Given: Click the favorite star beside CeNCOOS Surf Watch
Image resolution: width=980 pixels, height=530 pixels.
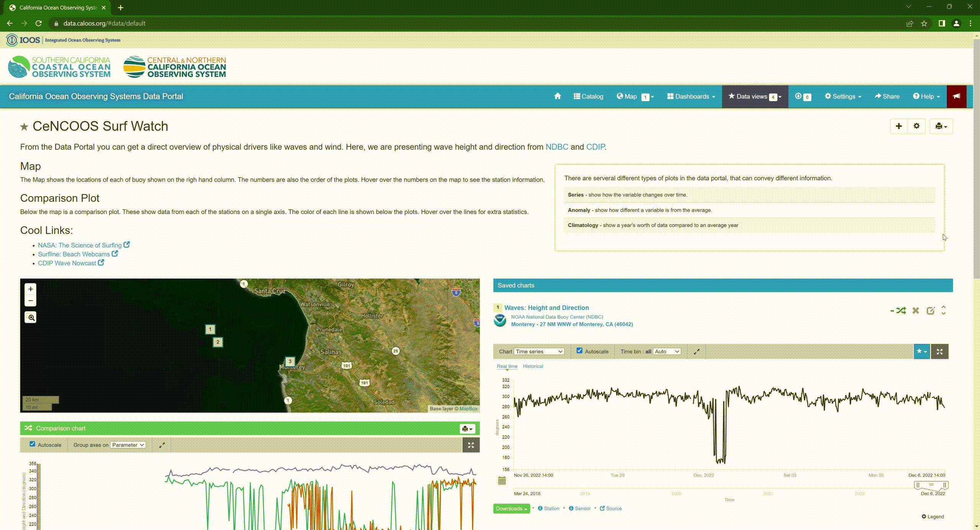Looking at the screenshot, I should tap(24, 127).
